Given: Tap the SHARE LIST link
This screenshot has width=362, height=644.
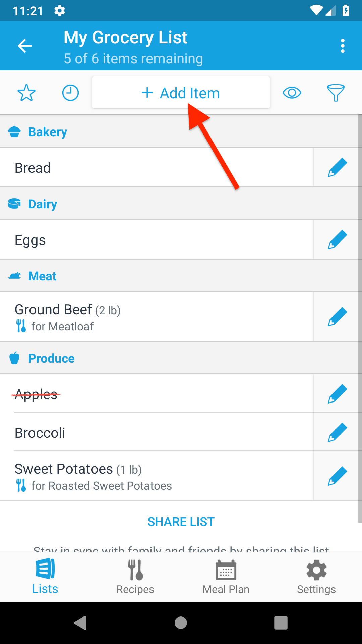Looking at the screenshot, I should 181,522.
